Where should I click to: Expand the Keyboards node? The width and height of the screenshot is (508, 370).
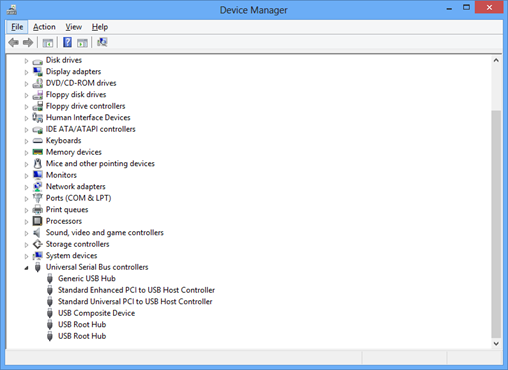click(x=26, y=141)
